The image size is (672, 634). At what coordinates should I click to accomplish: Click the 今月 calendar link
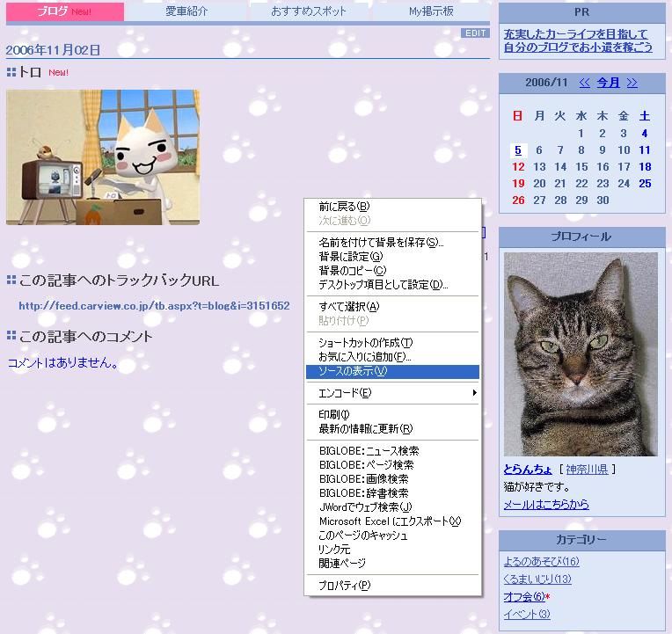click(608, 83)
